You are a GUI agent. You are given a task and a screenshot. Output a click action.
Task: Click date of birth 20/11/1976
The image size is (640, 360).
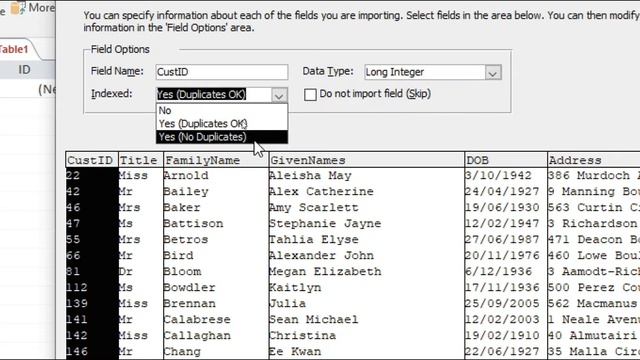502,256
